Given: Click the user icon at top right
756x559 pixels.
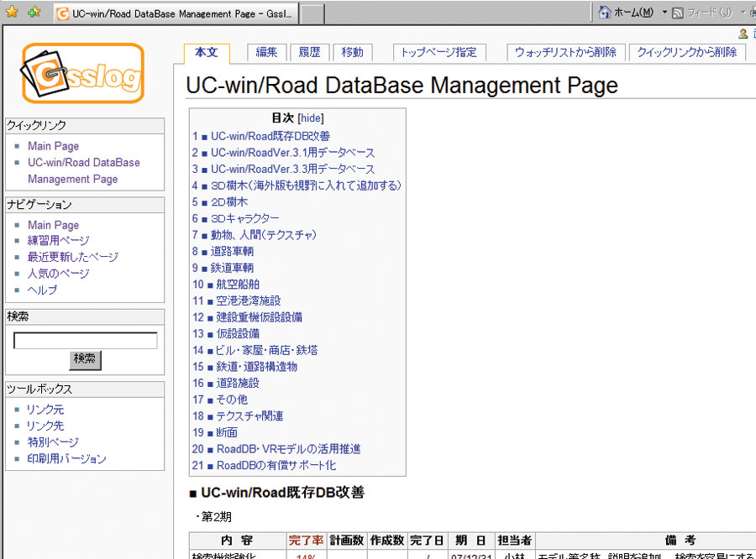Looking at the screenshot, I should 743,34.
